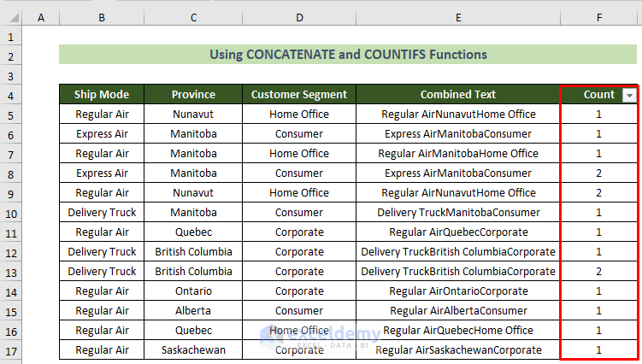The image size is (642, 364).
Task: Select 'Alberta' province cell
Action: (193, 310)
